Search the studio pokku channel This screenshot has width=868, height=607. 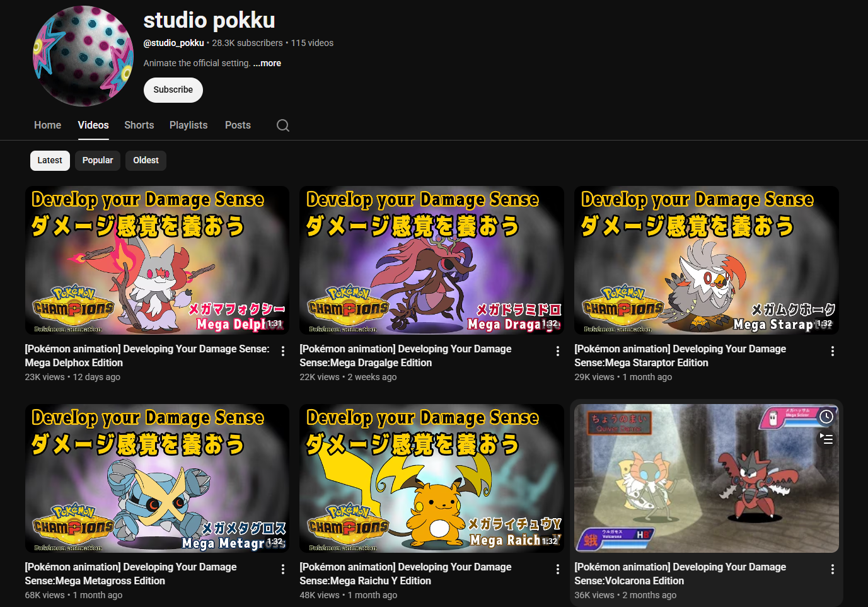[283, 125]
